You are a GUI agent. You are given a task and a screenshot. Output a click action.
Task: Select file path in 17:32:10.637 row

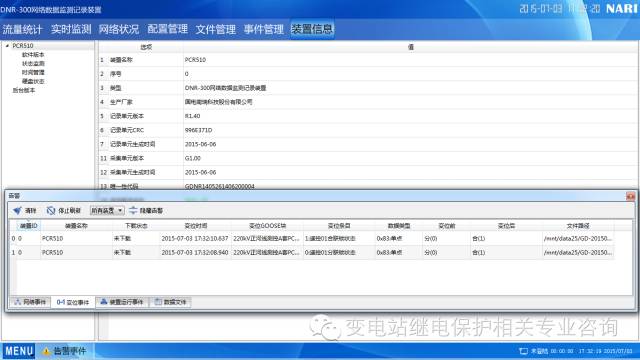578,238
